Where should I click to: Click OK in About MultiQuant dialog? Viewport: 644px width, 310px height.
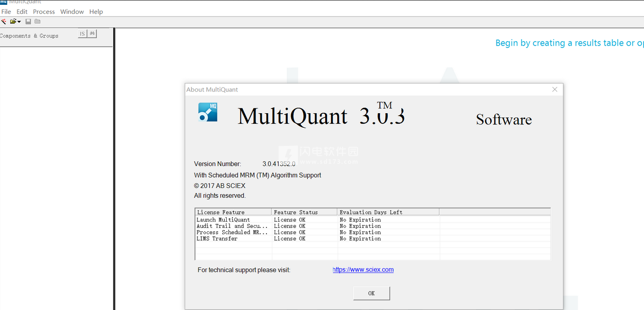click(371, 293)
